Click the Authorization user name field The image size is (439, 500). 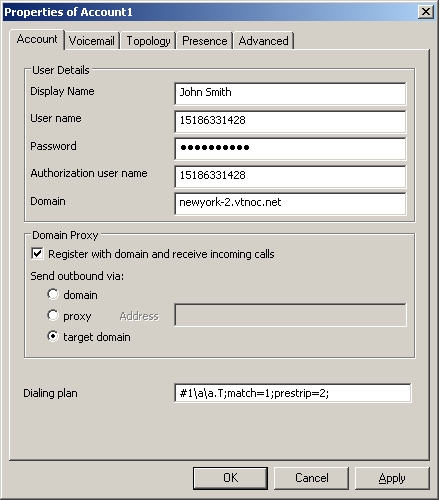click(290, 176)
